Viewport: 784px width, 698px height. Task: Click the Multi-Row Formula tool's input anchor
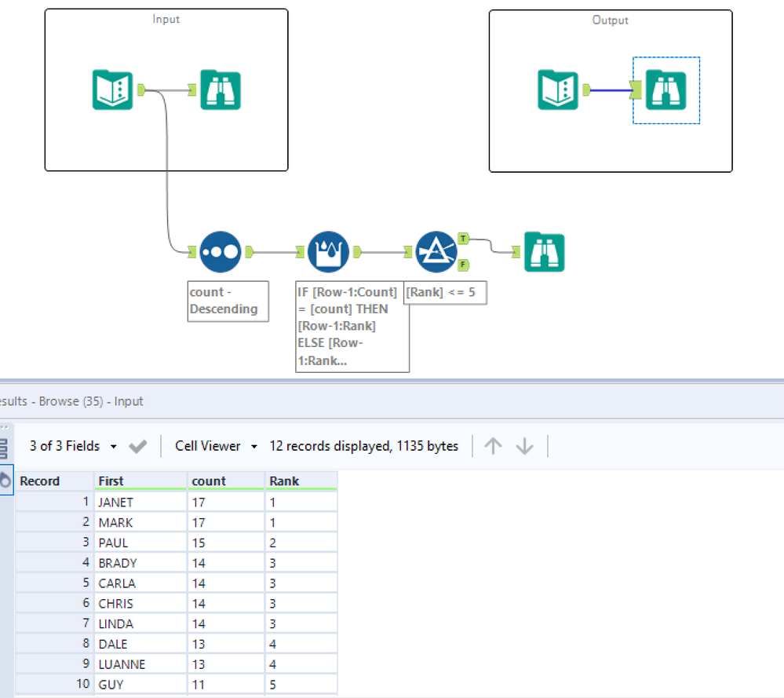[300, 252]
